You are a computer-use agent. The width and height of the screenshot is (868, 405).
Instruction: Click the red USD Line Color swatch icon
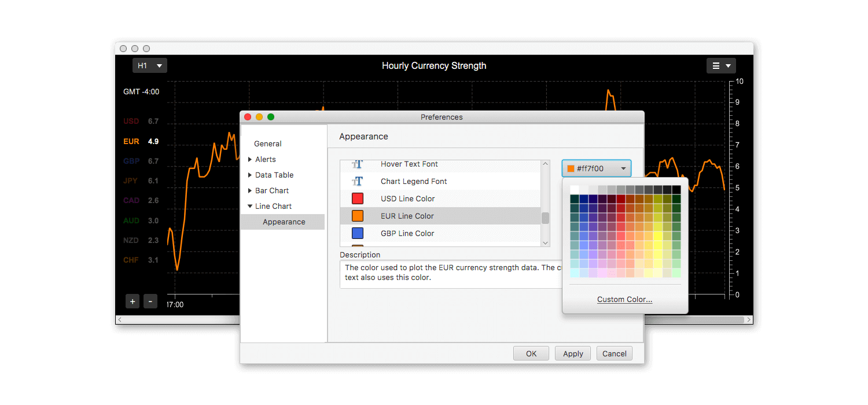point(358,198)
